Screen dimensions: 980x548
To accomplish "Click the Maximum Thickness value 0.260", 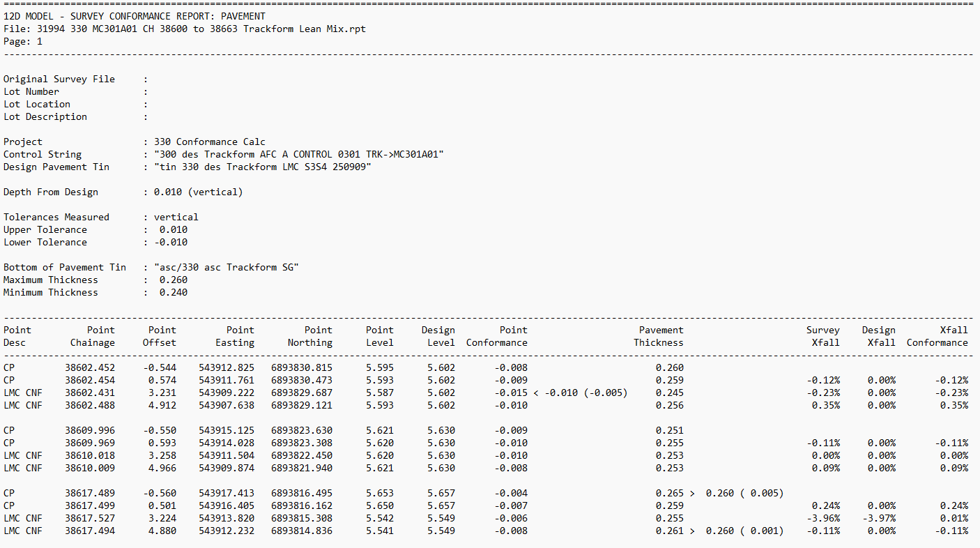I will [x=173, y=280].
